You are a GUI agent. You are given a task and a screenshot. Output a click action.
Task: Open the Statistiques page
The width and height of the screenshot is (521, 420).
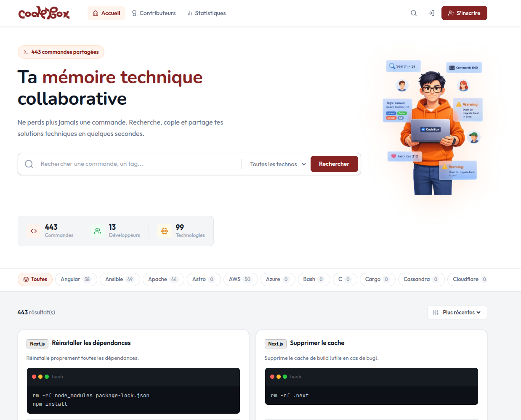tap(207, 13)
